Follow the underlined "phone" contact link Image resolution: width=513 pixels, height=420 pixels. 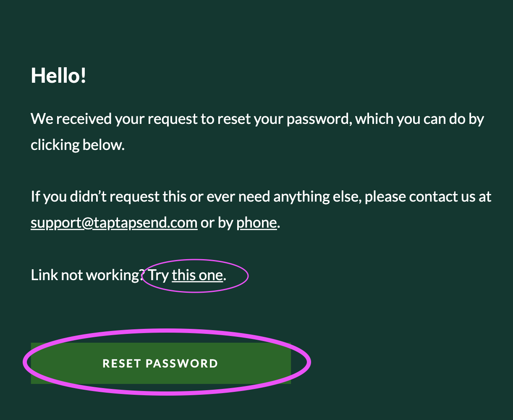[x=256, y=223]
